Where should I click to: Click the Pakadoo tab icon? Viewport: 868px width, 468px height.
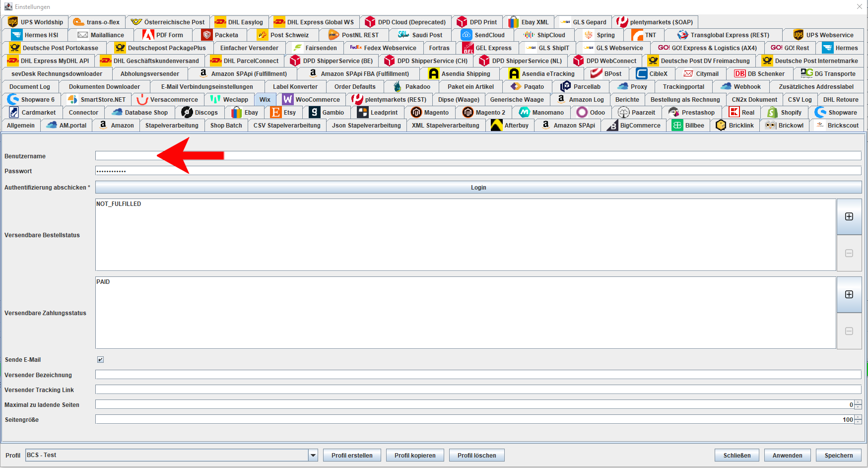click(x=398, y=86)
